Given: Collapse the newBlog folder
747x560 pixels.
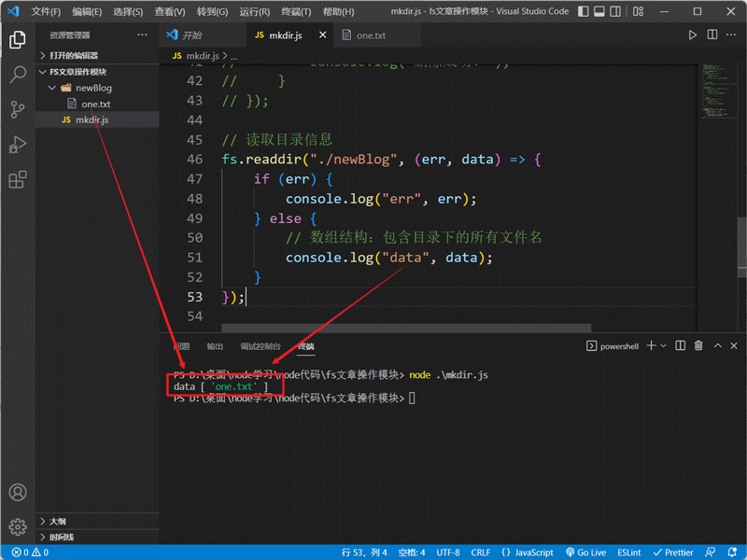Looking at the screenshot, I should coord(97,88).
